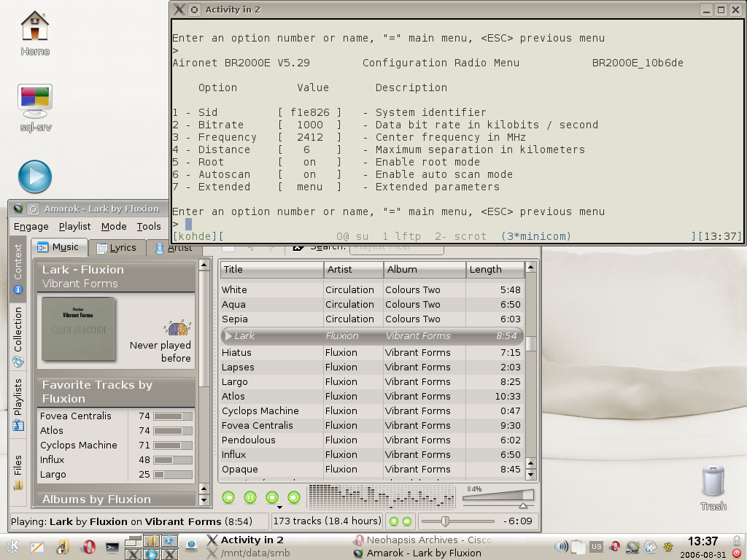747x560 pixels.
Task: Stop playback in Amarok
Action: (x=272, y=497)
